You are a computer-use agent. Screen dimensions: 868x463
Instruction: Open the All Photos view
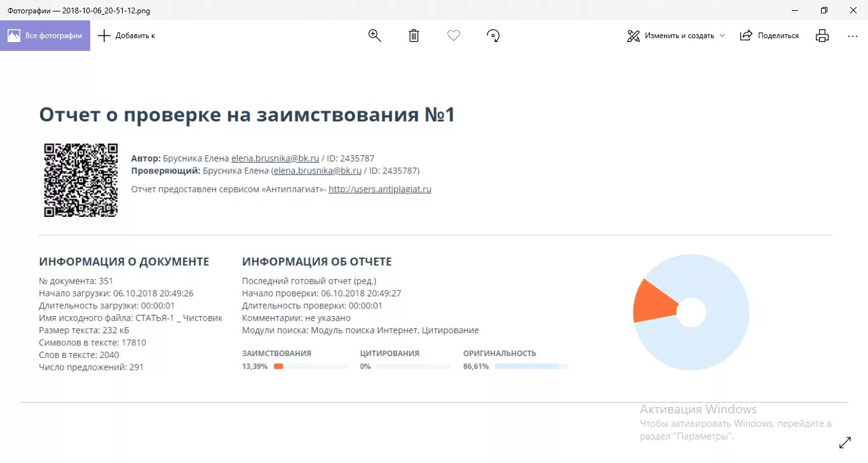45,36
